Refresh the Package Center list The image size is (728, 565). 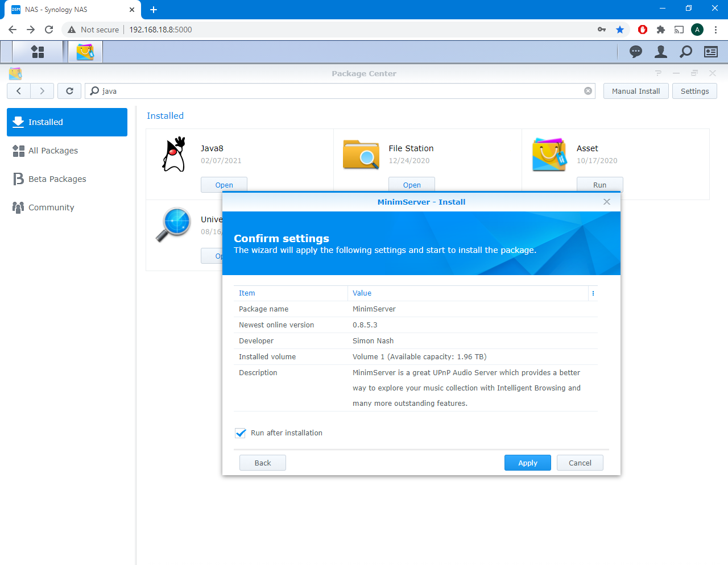tap(69, 91)
